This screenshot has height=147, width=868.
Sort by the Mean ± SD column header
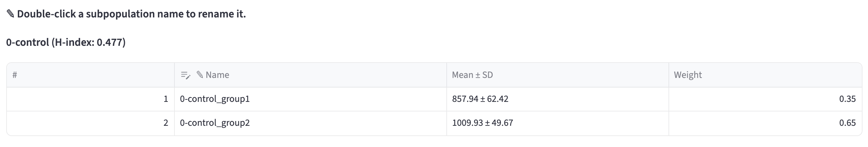point(557,75)
